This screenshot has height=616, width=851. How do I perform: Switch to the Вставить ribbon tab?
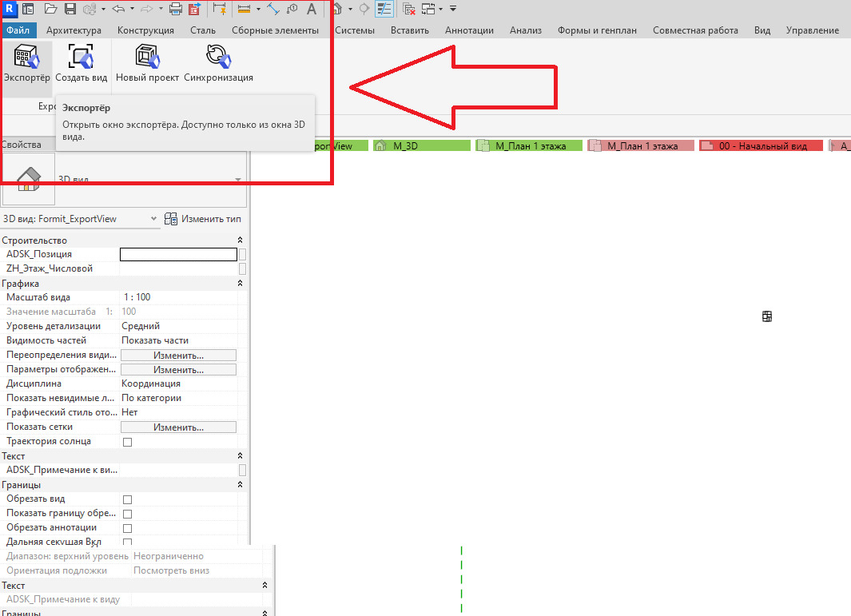click(410, 30)
